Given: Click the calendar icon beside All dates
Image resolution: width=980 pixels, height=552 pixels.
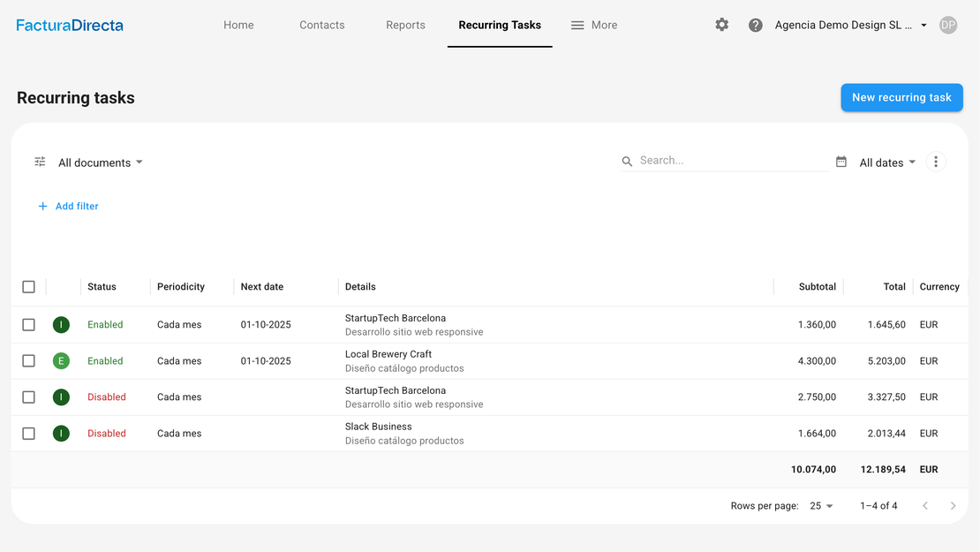Looking at the screenshot, I should coord(841,162).
